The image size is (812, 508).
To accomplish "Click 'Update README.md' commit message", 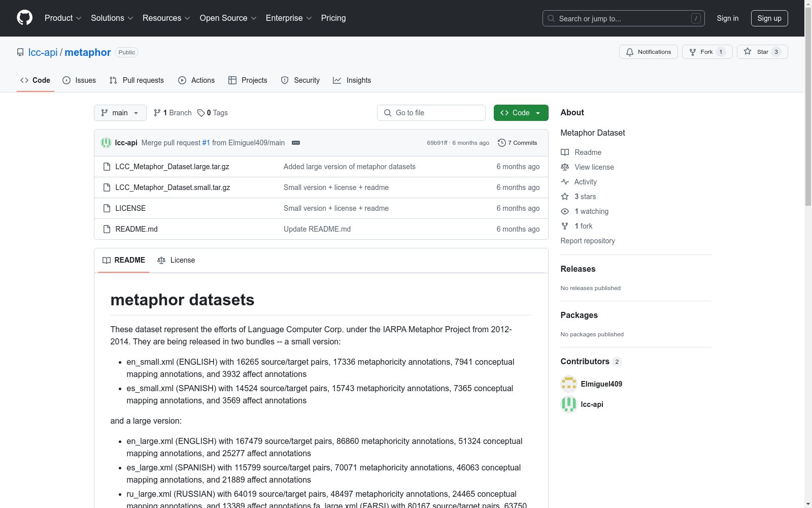I will tap(317, 229).
